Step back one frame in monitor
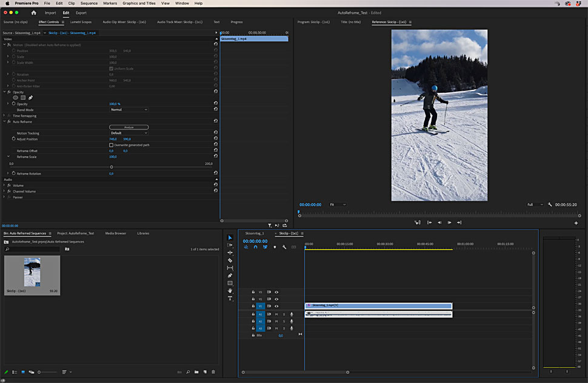 click(x=439, y=223)
